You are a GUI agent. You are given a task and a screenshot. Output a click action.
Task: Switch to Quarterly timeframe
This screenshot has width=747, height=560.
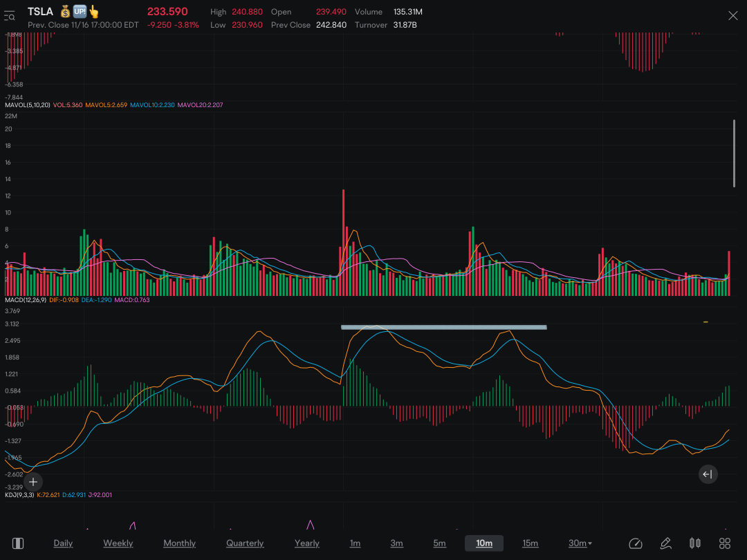tap(245, 543)
